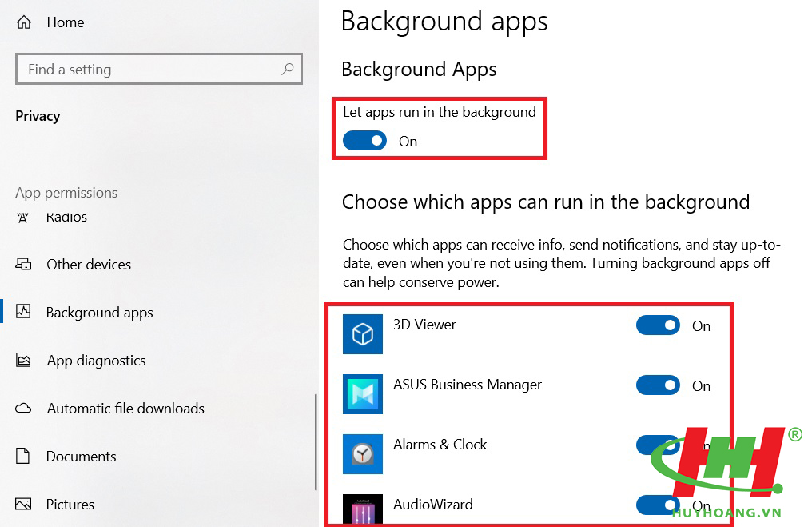Click the search magnifier icon
The height and width of the screenshot is (527, 812).
coord(287,70)
